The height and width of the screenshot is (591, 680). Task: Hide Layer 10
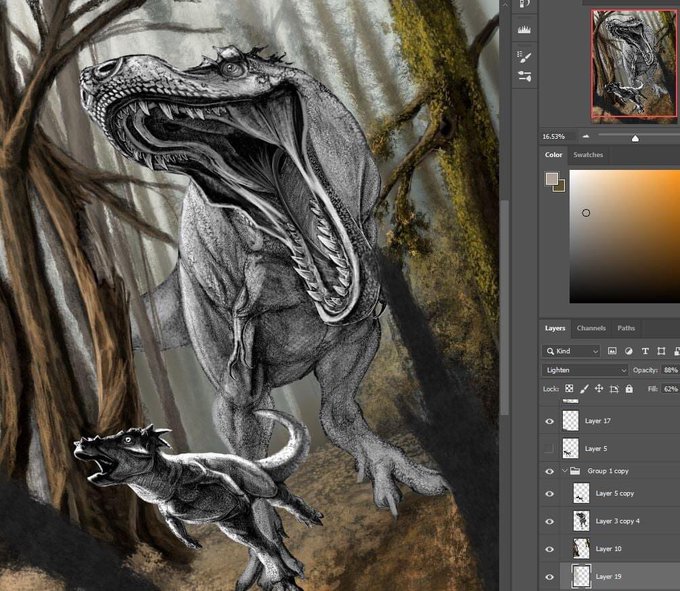[549, 549]
